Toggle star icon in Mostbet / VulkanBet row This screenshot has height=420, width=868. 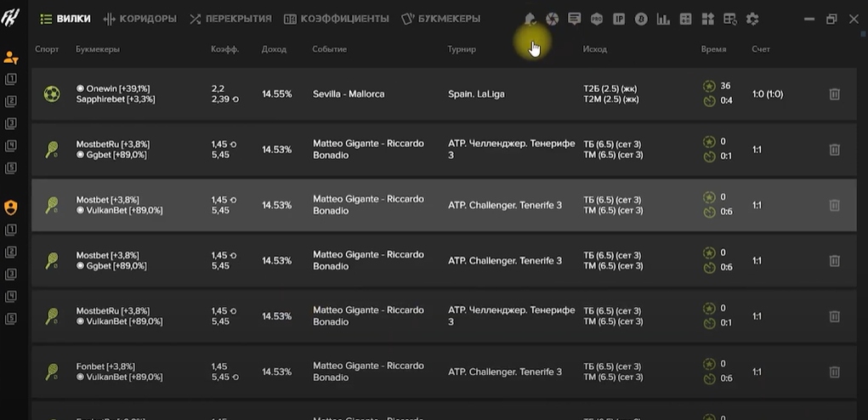point(709,197)
